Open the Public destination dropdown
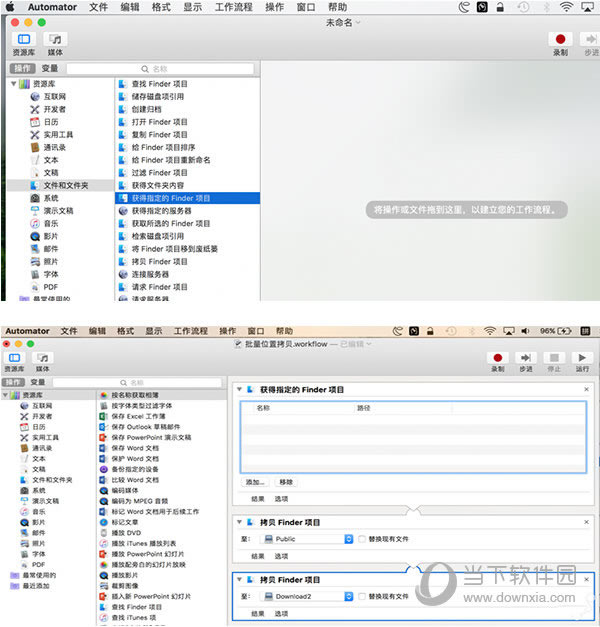600x627 pixels. (307, 539)
